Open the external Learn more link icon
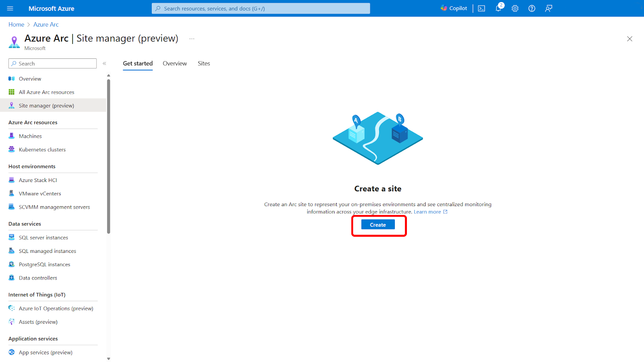Viewport: 644px width, 362px height. tap(445, 212)
